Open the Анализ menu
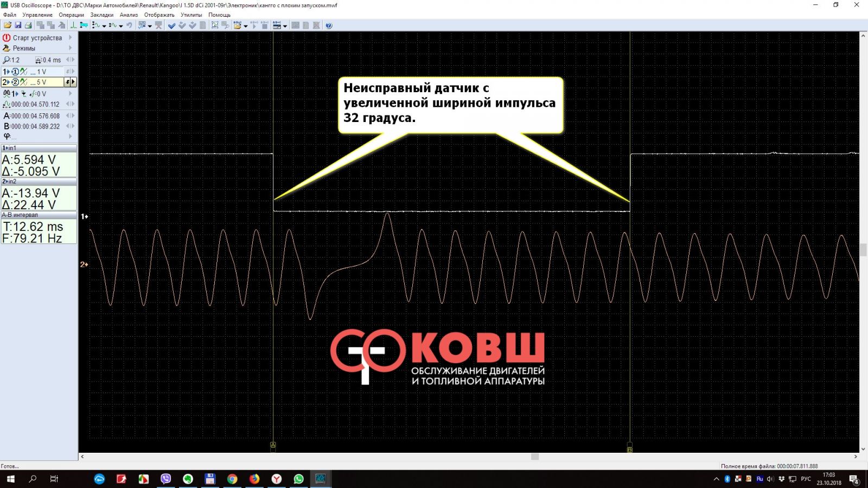The image size is (868, 488). (x=129, y=15)
